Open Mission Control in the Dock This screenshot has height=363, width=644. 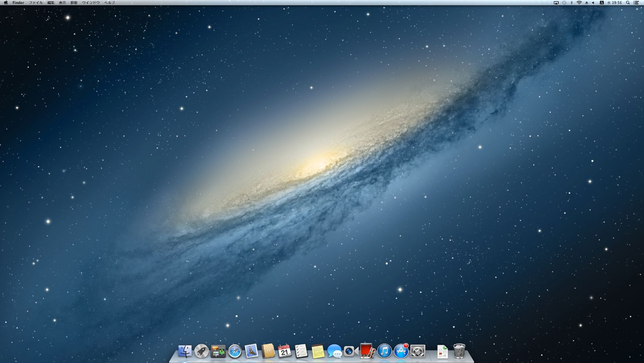coord(218,351)
